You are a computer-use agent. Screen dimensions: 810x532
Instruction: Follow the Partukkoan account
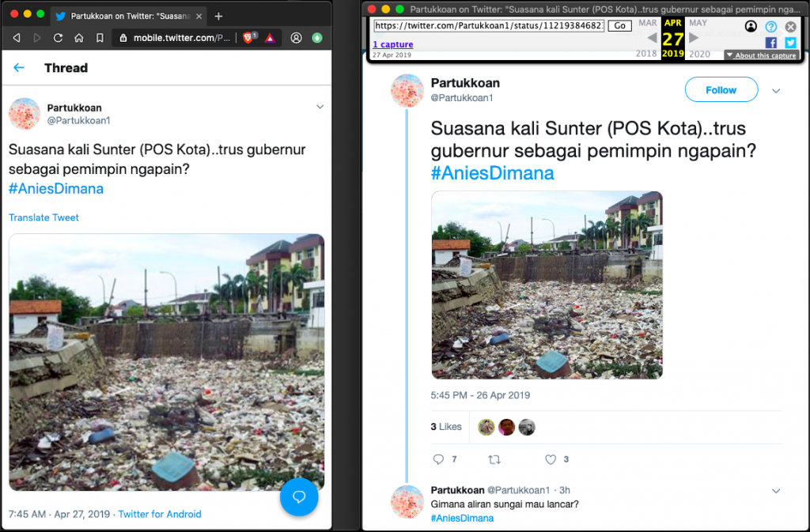[721, 90]
